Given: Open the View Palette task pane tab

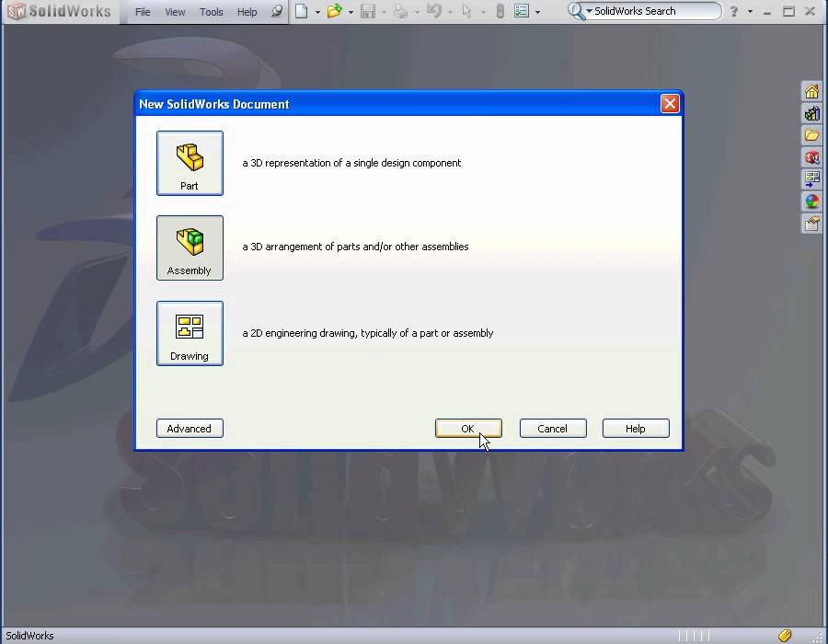Looking at the screenshot, I should 811,179.
